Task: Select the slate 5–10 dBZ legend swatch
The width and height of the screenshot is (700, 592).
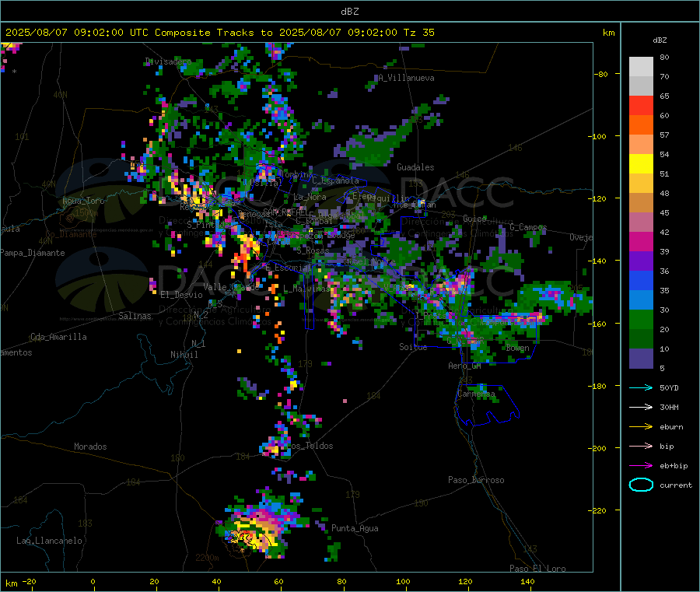Action: point(641,359)
